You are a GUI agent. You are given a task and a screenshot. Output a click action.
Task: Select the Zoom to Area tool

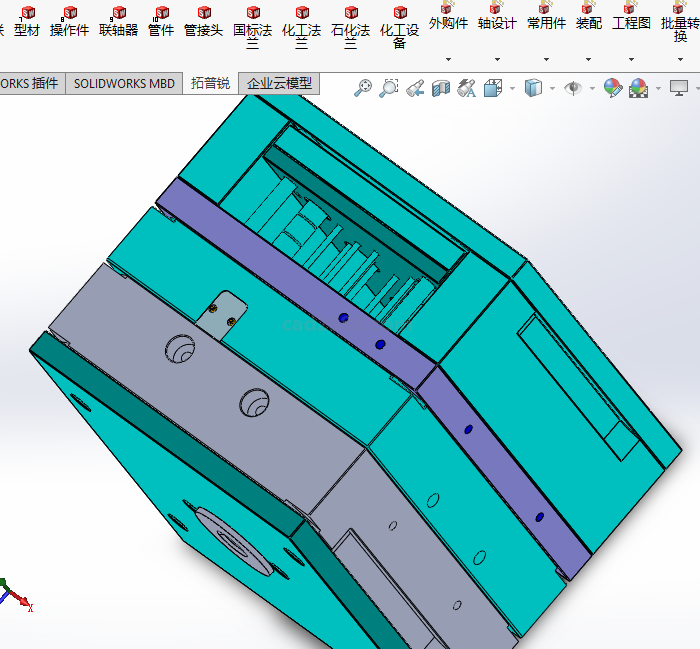[x=389, y=88]
